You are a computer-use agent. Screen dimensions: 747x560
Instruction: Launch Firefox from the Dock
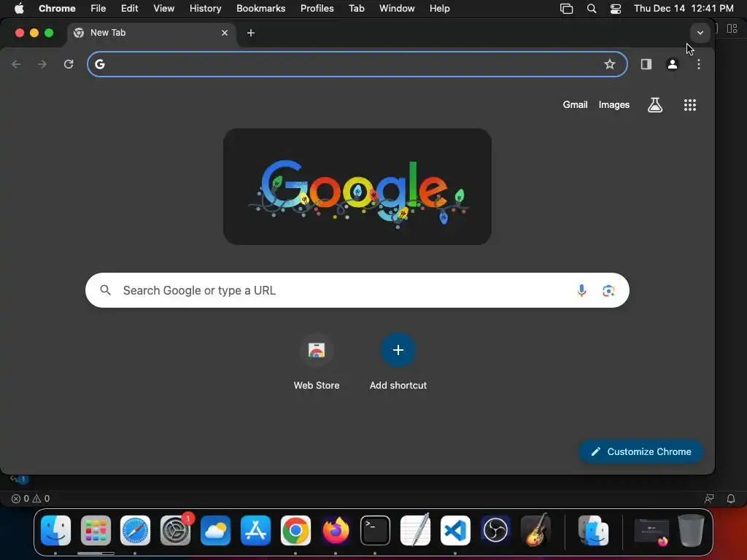pos(336,531)
